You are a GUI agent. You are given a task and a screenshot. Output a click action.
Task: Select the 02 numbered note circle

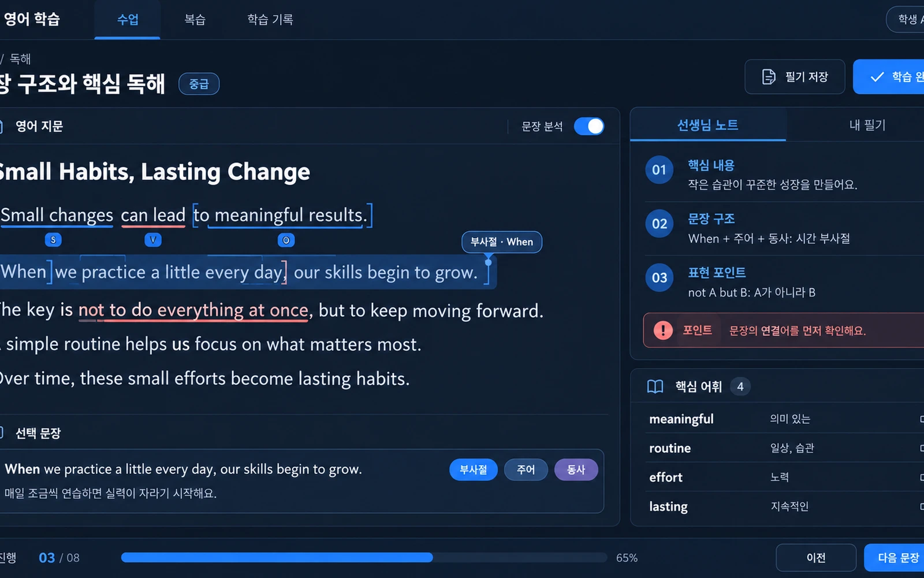(660, 224)
